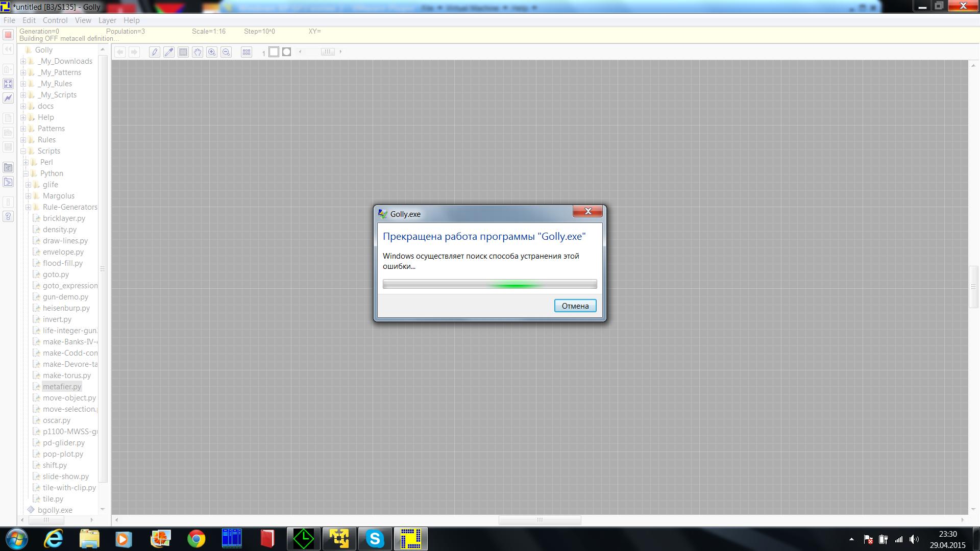Open Skype from the taskbar
Viewport: 980px width, 551px height.
click(375, 539)
